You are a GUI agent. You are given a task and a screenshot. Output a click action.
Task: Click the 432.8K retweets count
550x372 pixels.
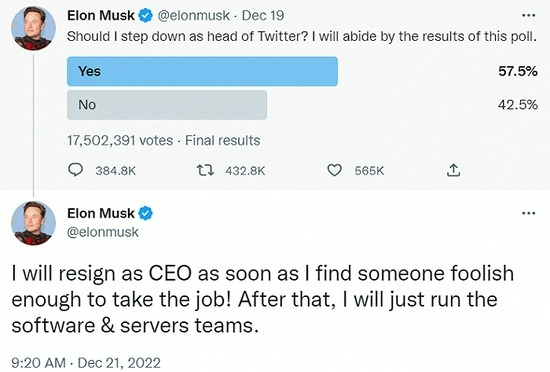pyautogui.click(x=245, y=171)
